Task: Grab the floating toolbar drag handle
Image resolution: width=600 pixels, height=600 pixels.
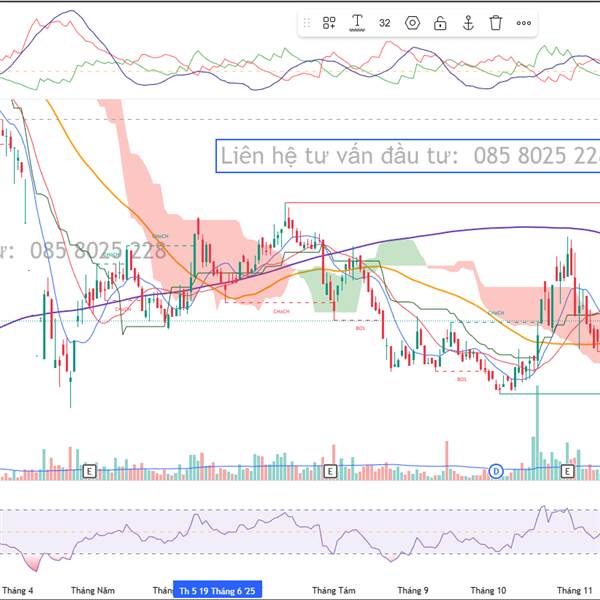Action: [x=307, y=23]
